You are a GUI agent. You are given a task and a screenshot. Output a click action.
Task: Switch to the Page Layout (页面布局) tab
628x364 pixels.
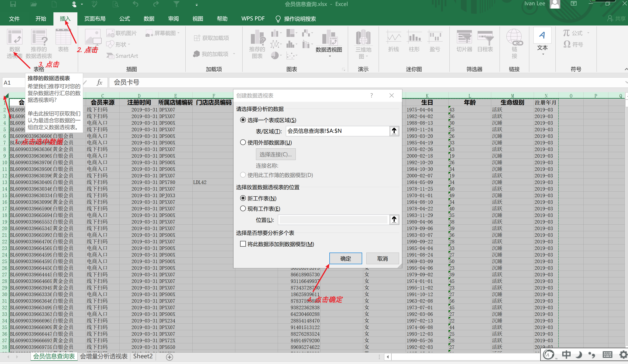(x=95, y=19)
